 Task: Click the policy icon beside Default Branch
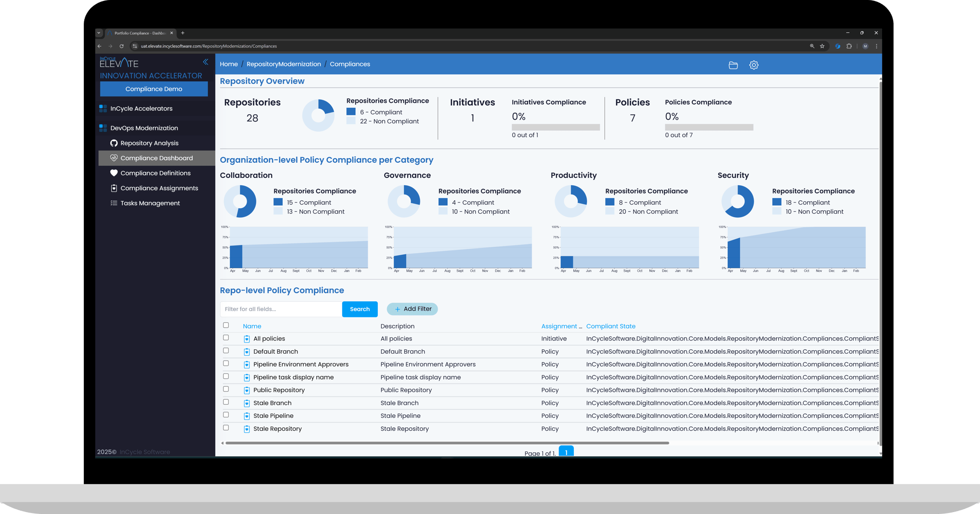(x=247, y=352)
